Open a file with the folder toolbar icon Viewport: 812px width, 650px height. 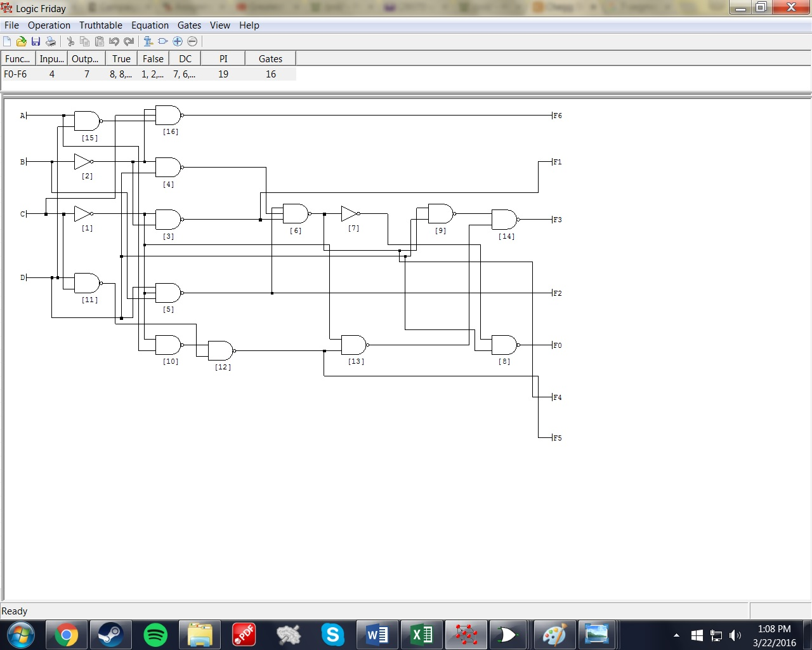20,41
